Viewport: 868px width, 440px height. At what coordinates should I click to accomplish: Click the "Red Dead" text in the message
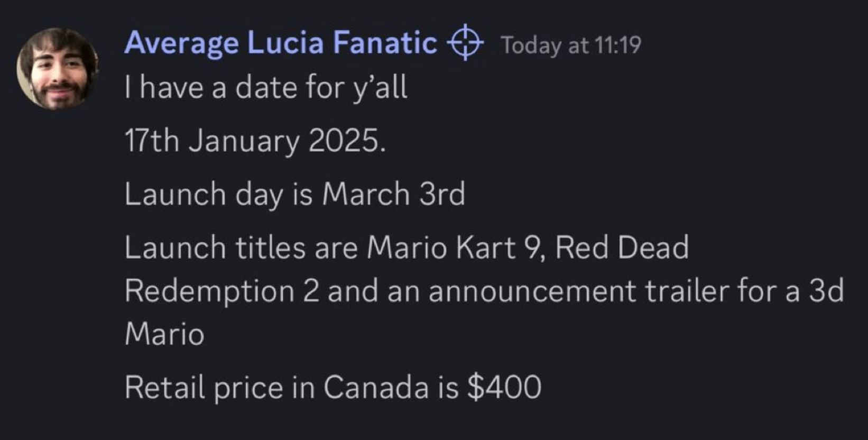point(622,247)
